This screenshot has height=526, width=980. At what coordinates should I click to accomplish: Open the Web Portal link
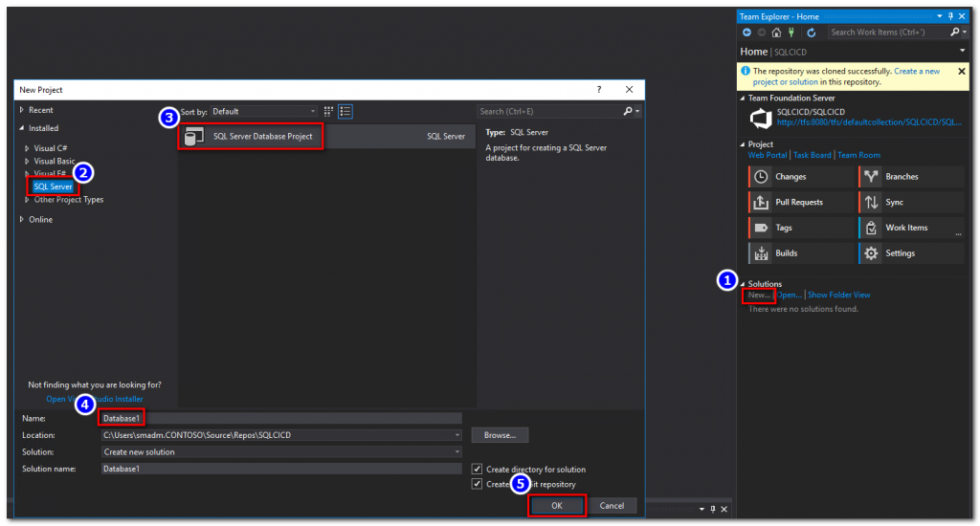[x=768, y=156]
